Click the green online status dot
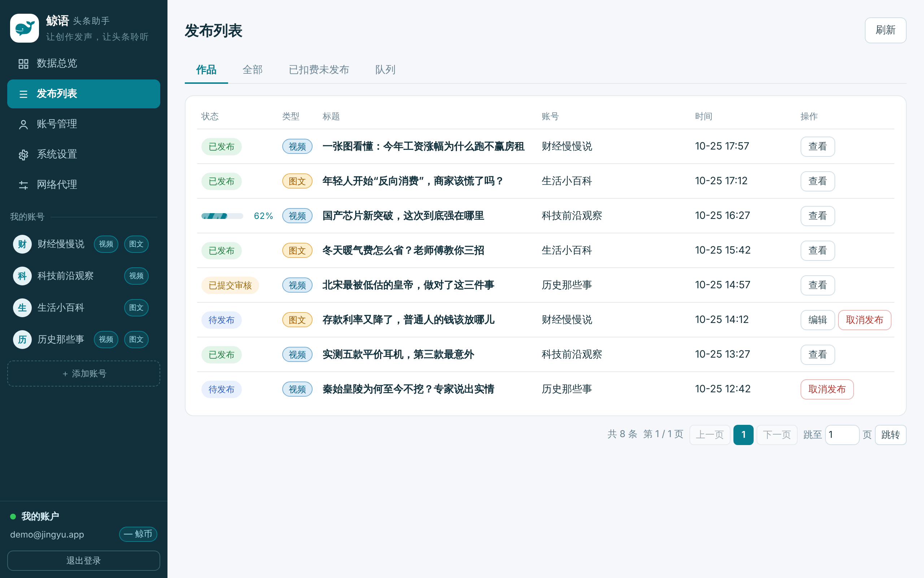924x578 pixels. pyautogui.click(x=13, y=517)
